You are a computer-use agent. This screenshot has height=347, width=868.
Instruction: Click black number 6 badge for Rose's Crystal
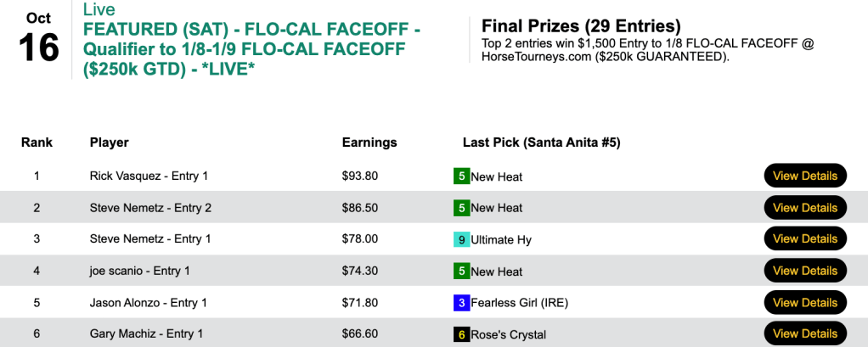pos(461,334)
